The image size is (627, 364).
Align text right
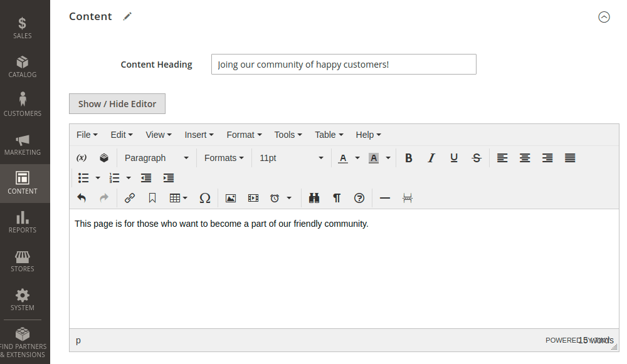click(547, 158)
